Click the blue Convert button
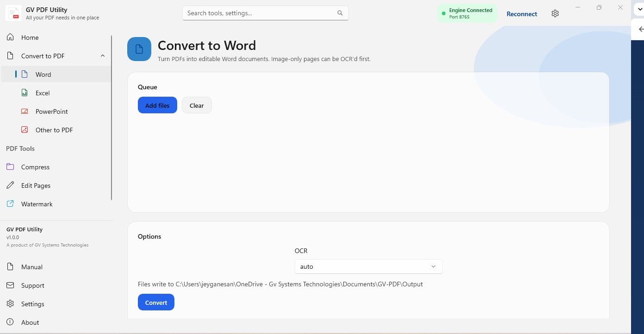This screenshot has width=644, height=334. [156, 303]
